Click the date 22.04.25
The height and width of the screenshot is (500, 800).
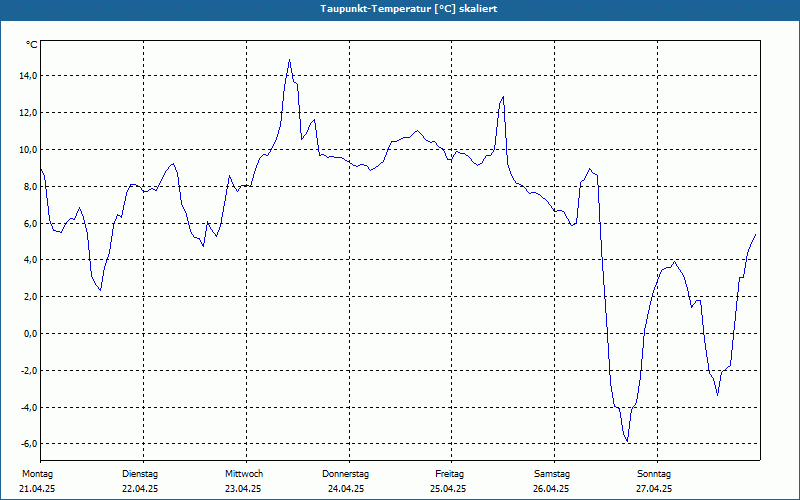[140, 489]
